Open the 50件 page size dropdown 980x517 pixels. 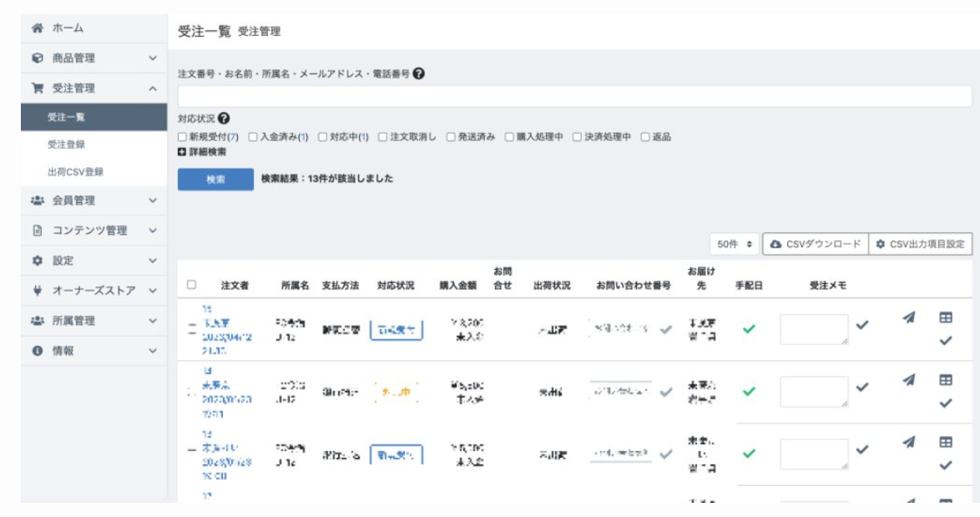(x=735, y=244)
